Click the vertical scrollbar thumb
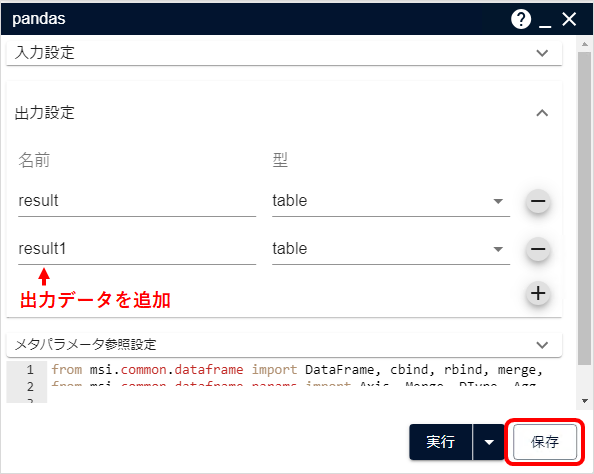The image size is (594, 474). [585, 209]
